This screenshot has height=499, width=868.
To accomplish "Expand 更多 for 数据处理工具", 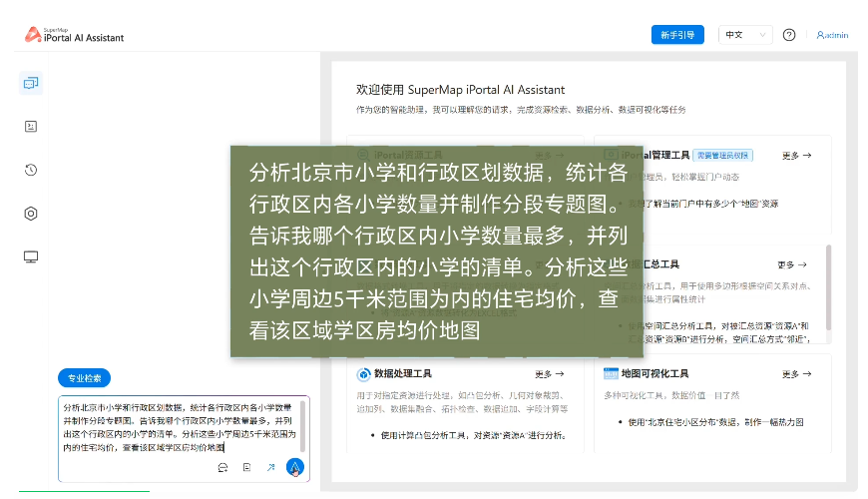I will tap(549, 374).
